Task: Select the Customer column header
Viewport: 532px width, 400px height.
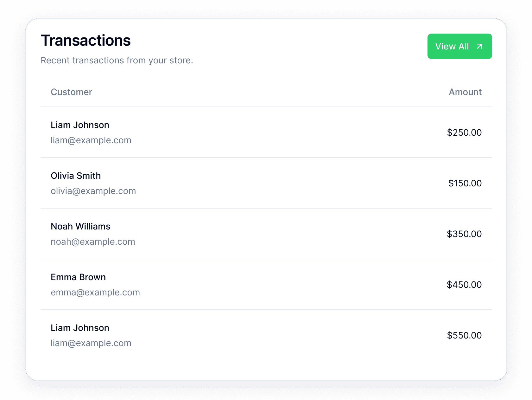Action: 71,92
